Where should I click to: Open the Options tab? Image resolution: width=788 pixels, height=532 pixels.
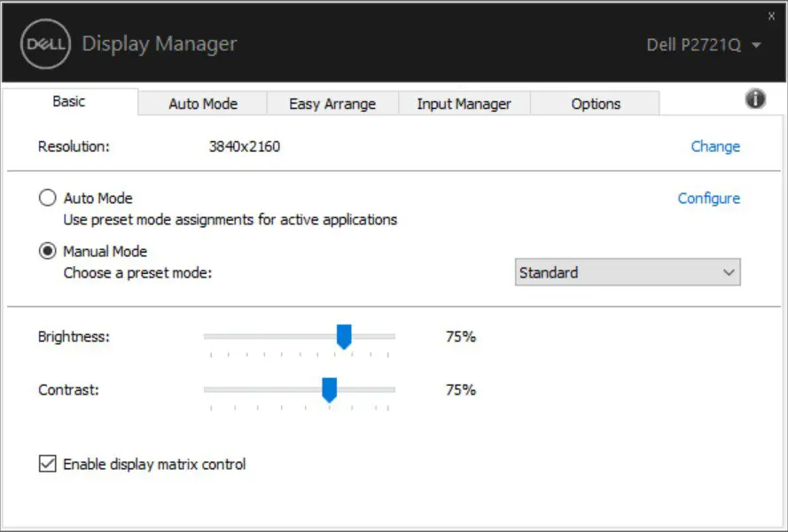(595, 104)
